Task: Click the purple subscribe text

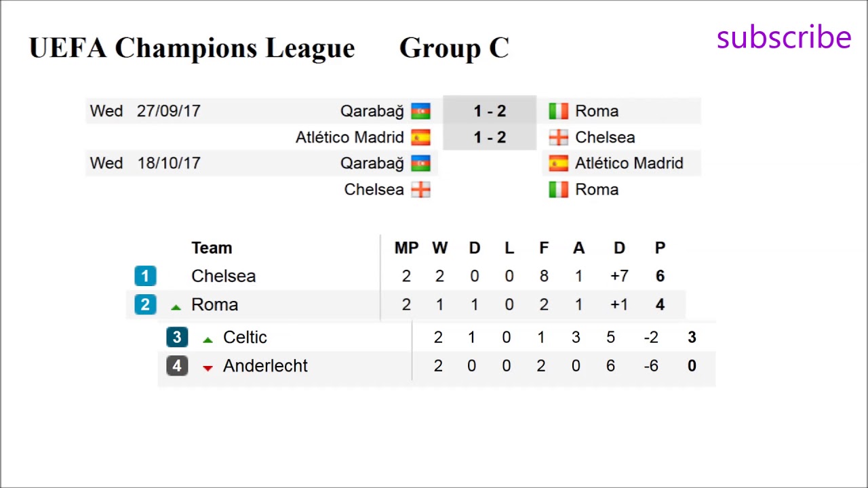Action: (x=783, y=38)
